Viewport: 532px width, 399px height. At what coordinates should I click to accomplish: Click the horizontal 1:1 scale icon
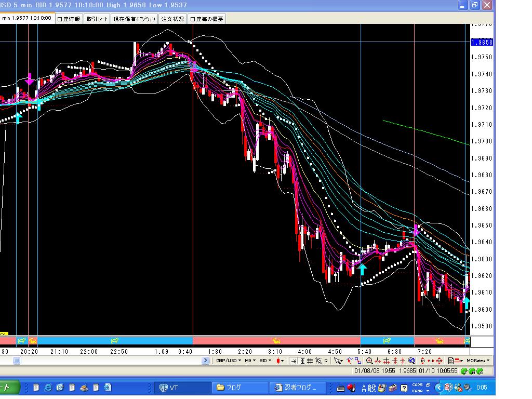(x=431, y=361)
